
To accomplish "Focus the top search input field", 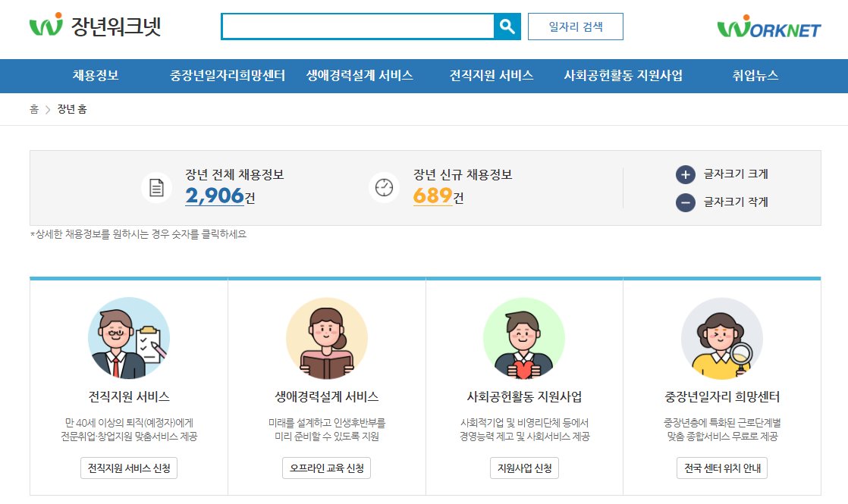I will point(357,27).
